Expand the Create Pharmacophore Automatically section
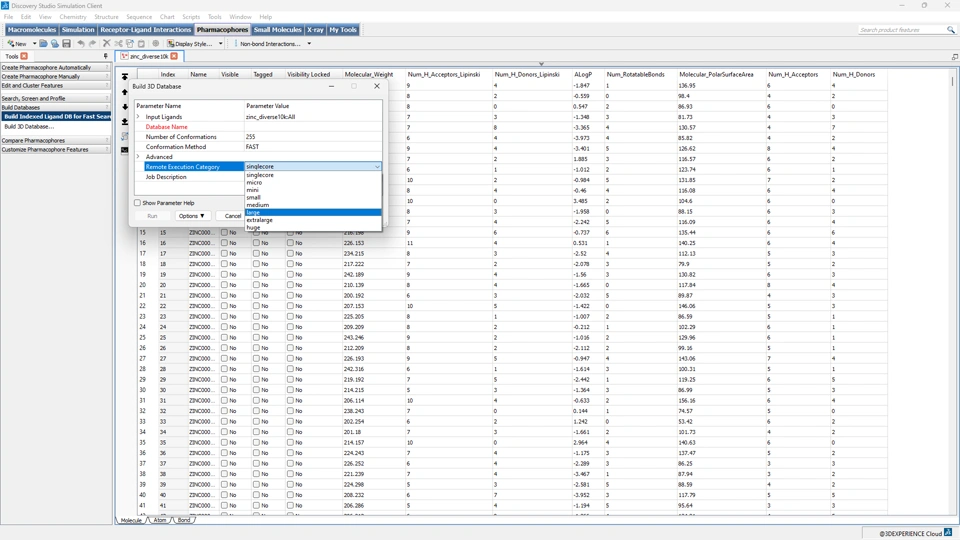Viewport: 960px width, 540px height. coord(56,67)
